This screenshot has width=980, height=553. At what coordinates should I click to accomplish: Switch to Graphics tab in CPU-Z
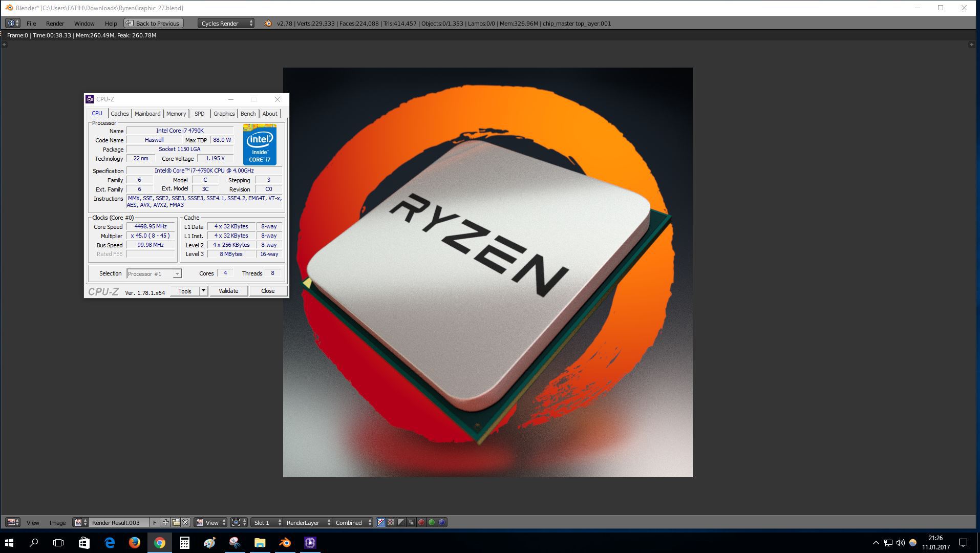pyautogui.click(x=224, y=114)
